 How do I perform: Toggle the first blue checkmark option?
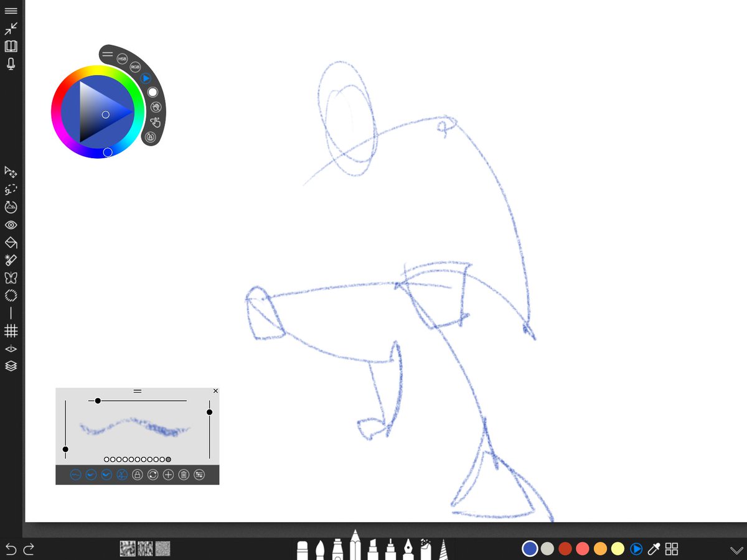91,475
